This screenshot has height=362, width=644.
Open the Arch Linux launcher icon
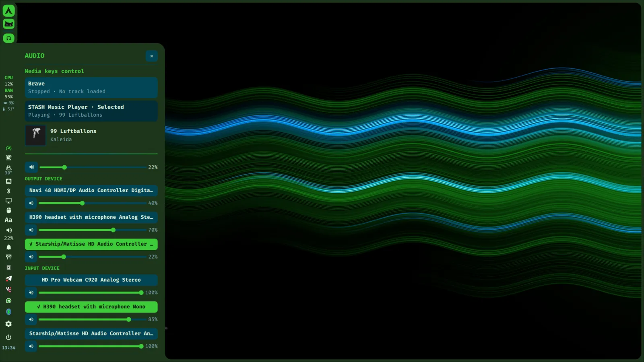coord(8,11)
